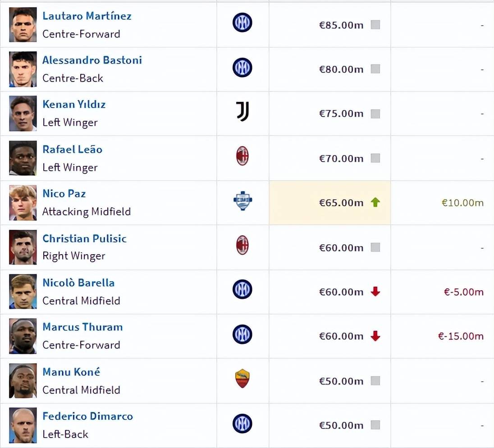The width and height of the screenshot is (494, 448).
Task: Click the AC Milan crest beside Christian Pulisic
Action: (242, 245)
